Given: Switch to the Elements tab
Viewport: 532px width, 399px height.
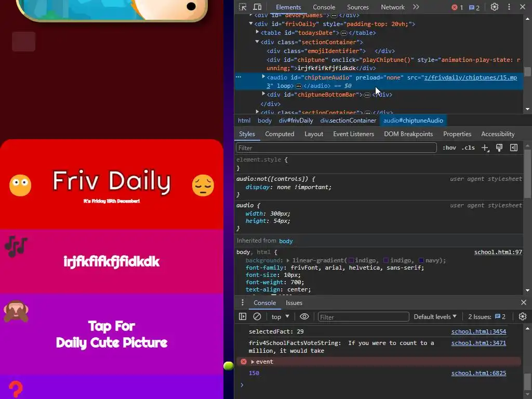Looking at the screenshot, I should coord(288,7).
